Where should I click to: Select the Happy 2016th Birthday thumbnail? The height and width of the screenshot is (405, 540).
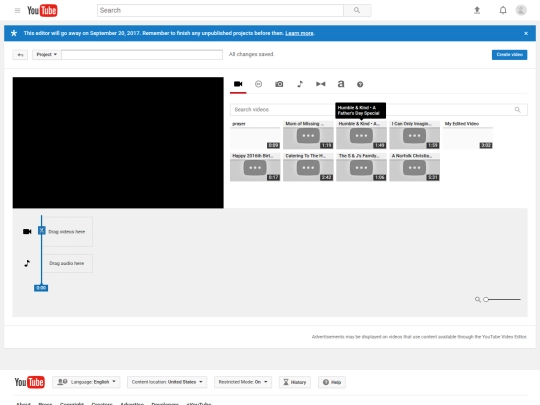[255, 167]
